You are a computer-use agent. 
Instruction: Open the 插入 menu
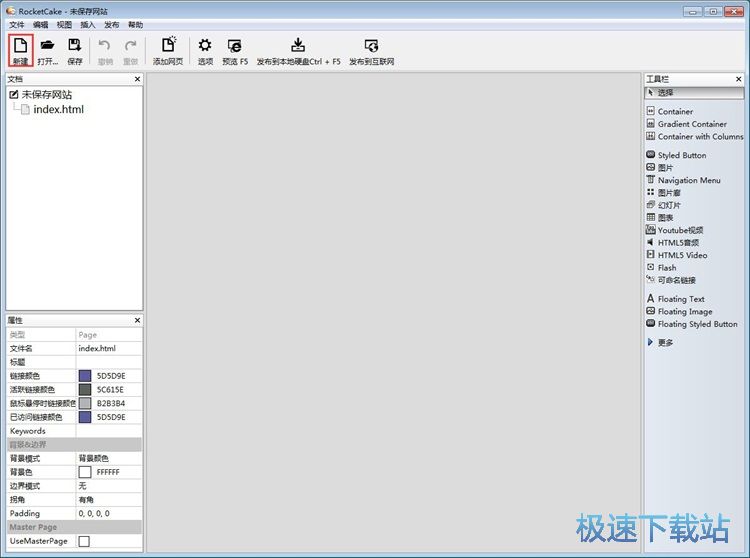88,24
